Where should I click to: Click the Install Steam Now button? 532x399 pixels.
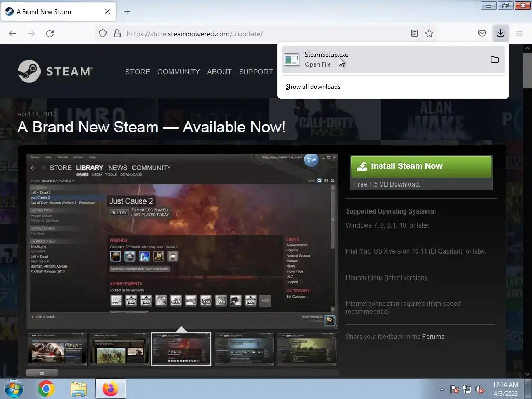(421, 166)
